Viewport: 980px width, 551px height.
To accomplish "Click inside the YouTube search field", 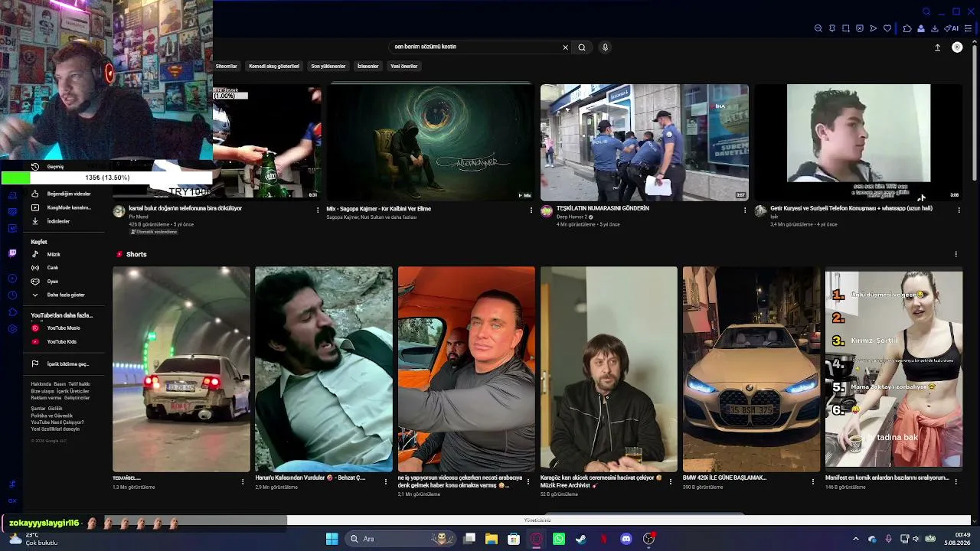I will (x=475, y=47).
